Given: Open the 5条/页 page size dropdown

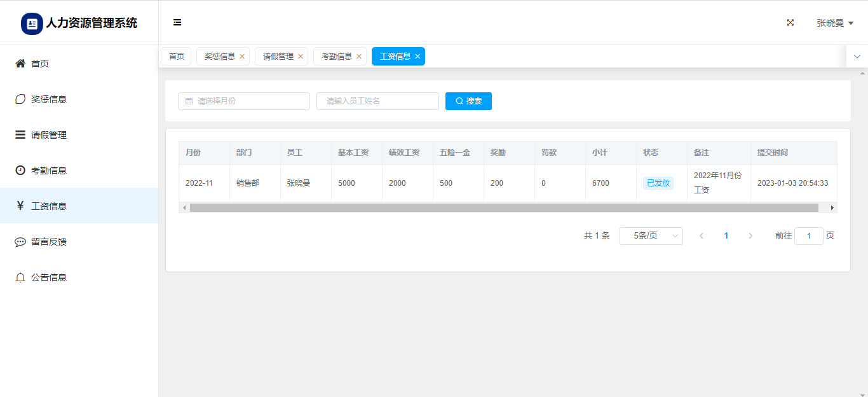Looking at the screenshot, I should 651,236.
